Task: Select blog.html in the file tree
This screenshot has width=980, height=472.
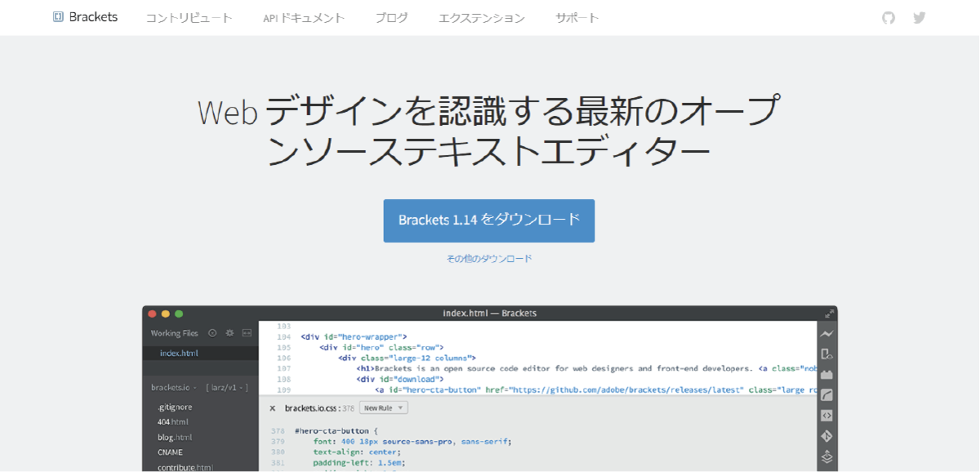Action: pos(174,437)
